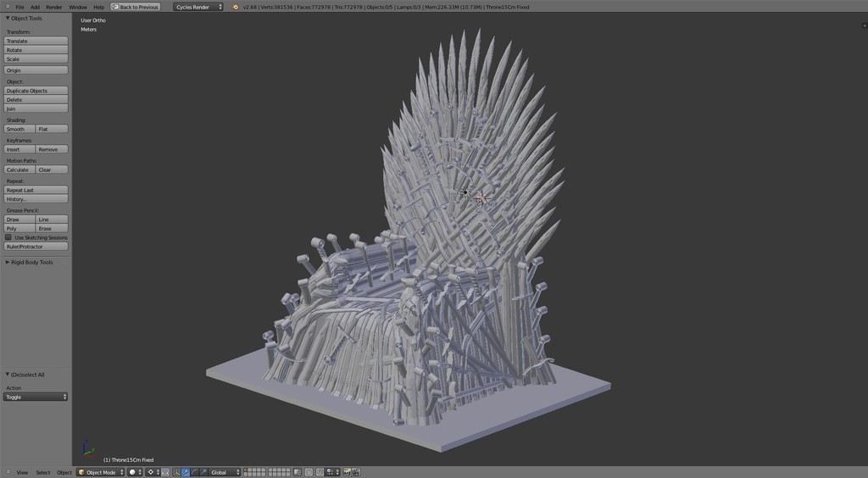This screenshot has width=868, height=478.
Task: Open the info editor type selector by File
Action: tap(8, 7)
